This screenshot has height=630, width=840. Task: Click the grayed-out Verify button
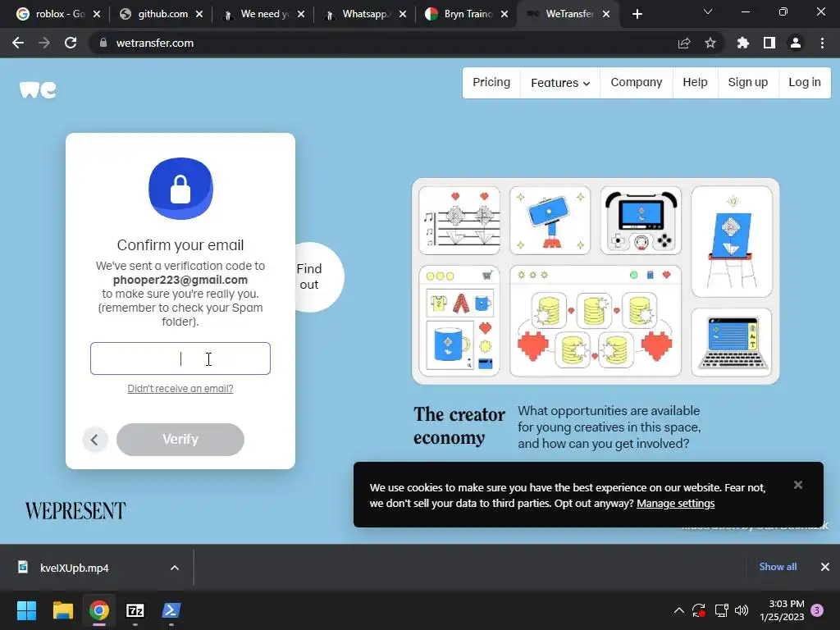click(x=180, y=440)
